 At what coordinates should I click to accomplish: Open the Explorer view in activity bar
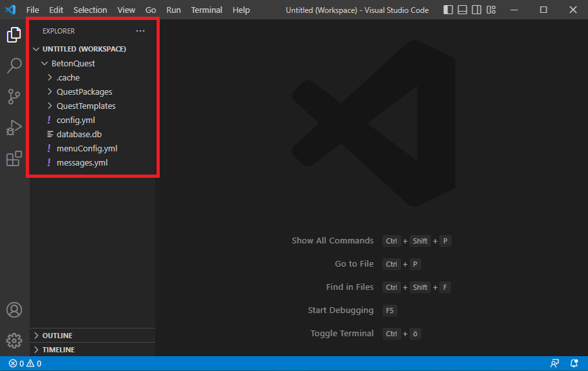[14, 35]
